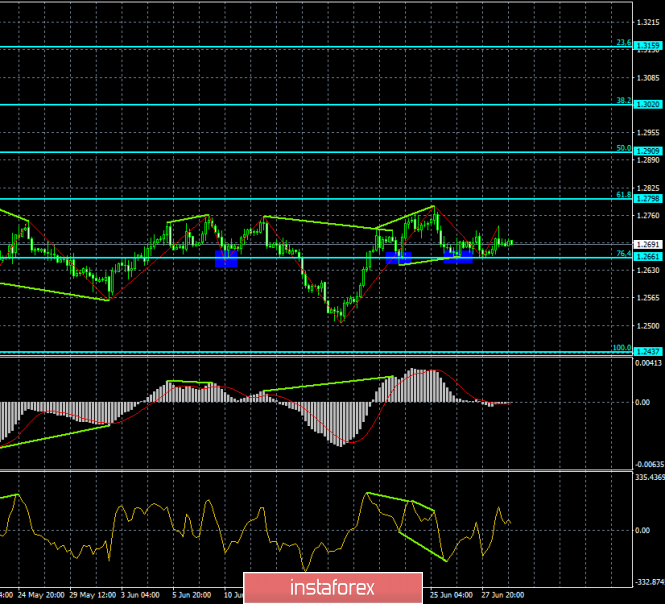Select the 61.8 Fibonacci level line
This screenshot has height=604, width=665.
(300, 199)
